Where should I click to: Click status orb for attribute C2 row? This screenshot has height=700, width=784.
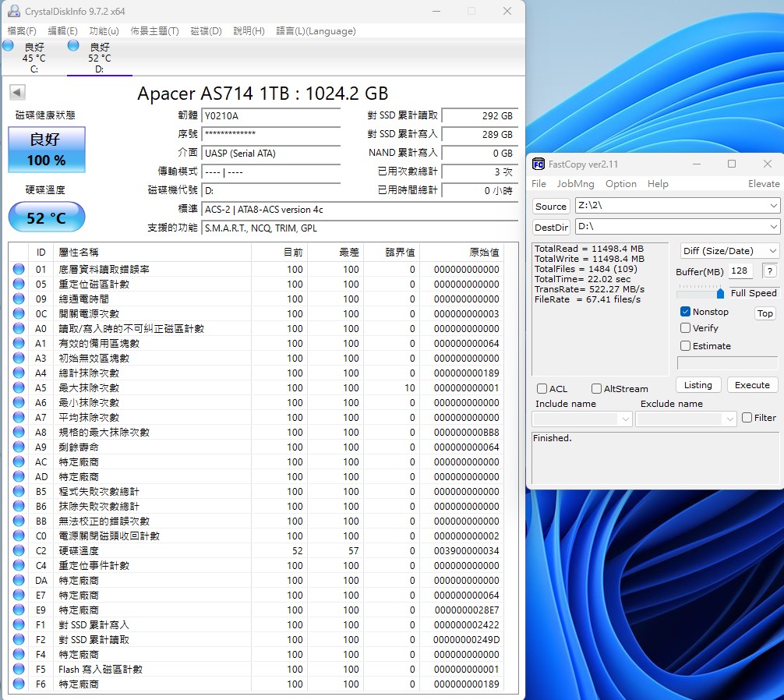(x=19, y=550)
